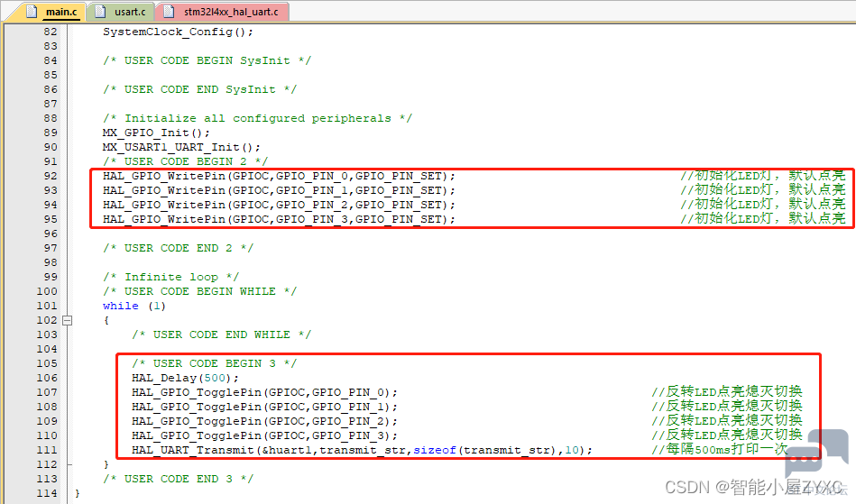
Task: Click the Initialize all configured peripherals comment
Action: pos(257,118)
